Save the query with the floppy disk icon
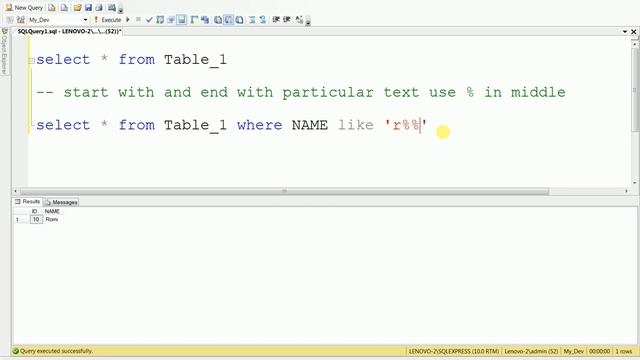 tap(88, 8)
